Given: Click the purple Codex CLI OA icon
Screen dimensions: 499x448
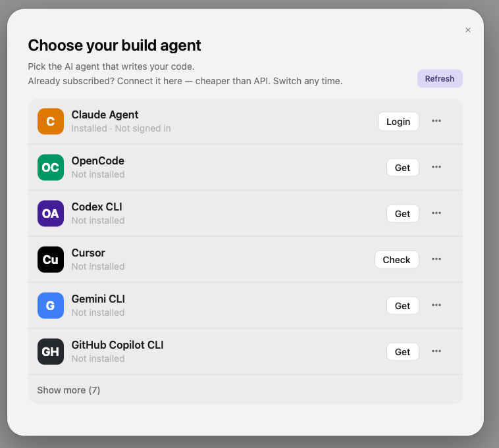Looking at the screenshot, I should [x=51, y=213].
